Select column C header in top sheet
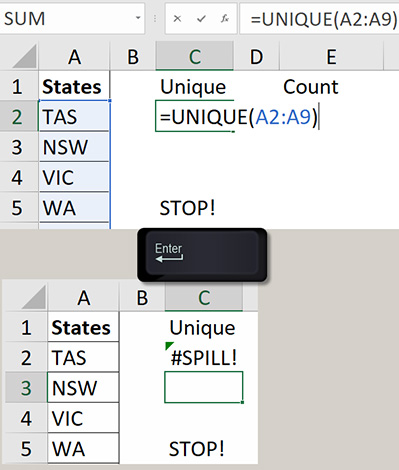Screen dimensions: 399x470 pos(195,57)
